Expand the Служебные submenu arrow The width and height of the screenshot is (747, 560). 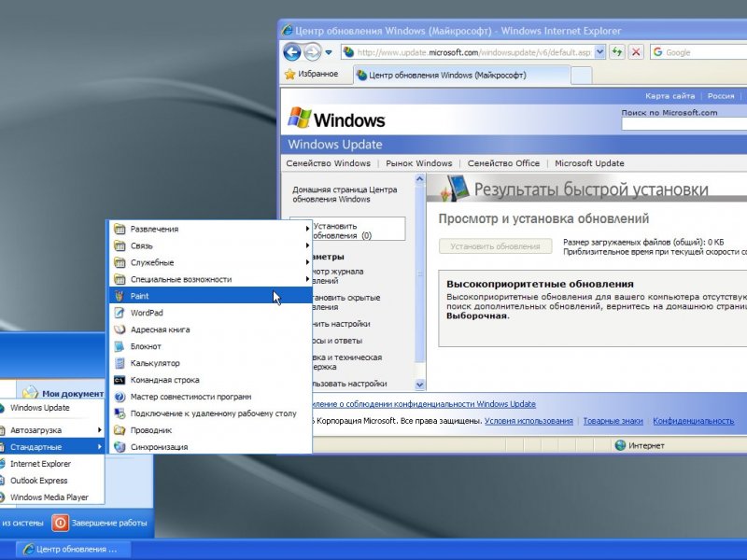[308, 262]
